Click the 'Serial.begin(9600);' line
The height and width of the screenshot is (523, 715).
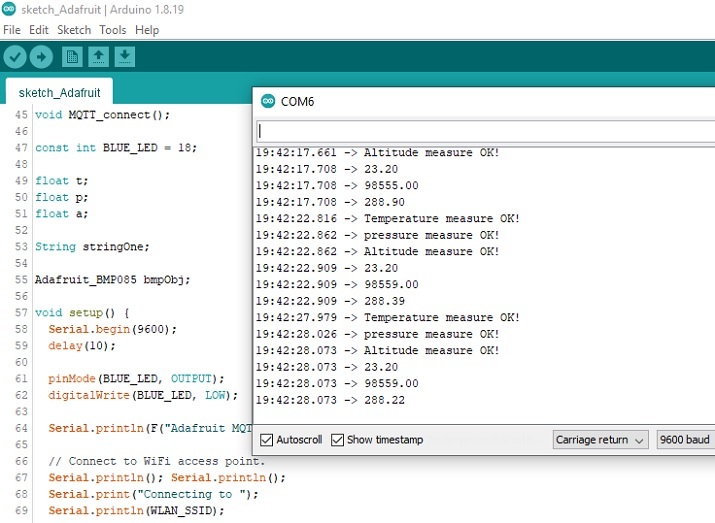(112, 329)
